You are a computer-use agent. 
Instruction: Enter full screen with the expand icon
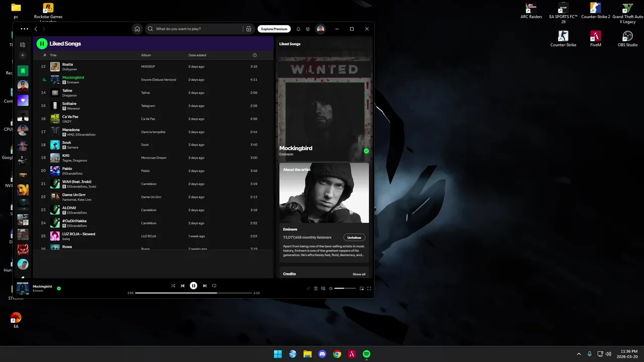click(x=369, y=289)
